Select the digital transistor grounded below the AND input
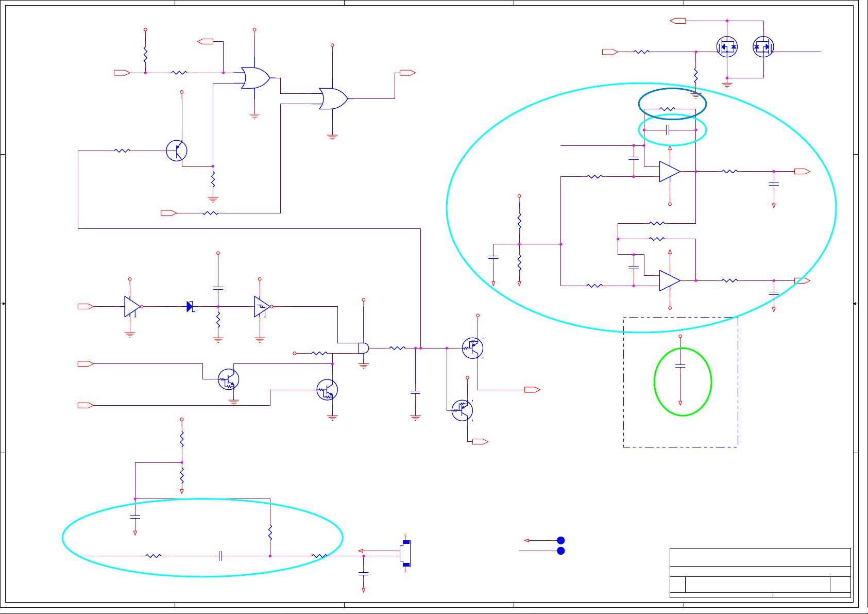Screen dimensions: 868x614 pyautogui.click(x=327, y=390)
